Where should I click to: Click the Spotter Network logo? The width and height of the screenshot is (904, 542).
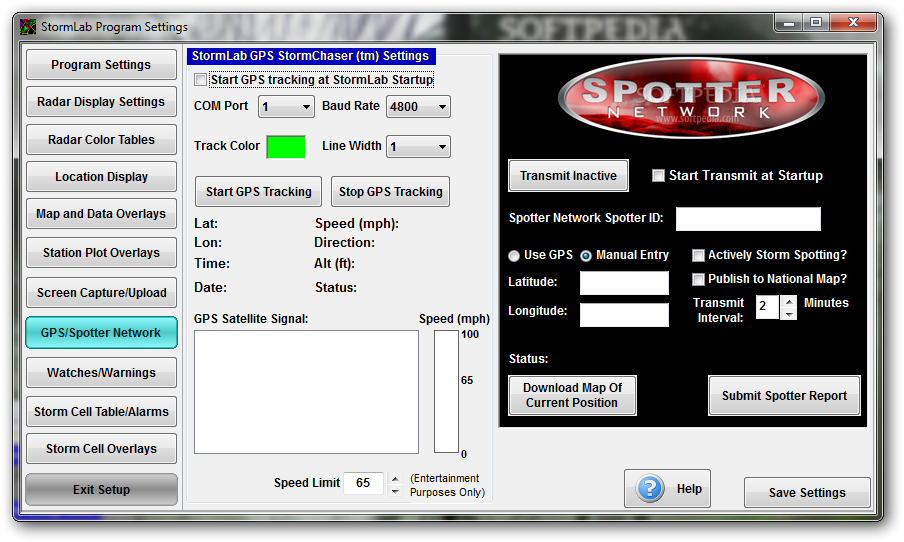pos(691,97)
